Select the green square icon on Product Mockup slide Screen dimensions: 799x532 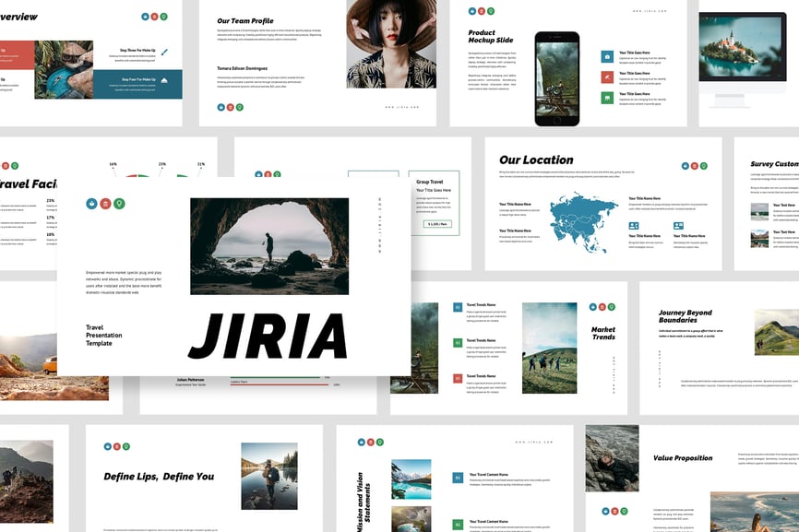(607, 97)
